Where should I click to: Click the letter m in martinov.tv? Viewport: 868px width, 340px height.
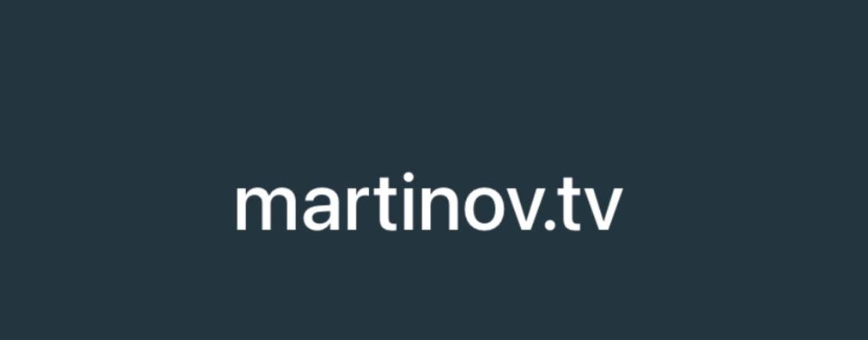[263, 208]
